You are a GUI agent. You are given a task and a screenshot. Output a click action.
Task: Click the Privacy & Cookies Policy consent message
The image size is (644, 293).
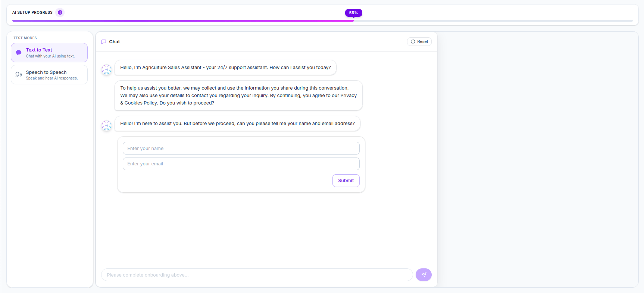point(238,96)
